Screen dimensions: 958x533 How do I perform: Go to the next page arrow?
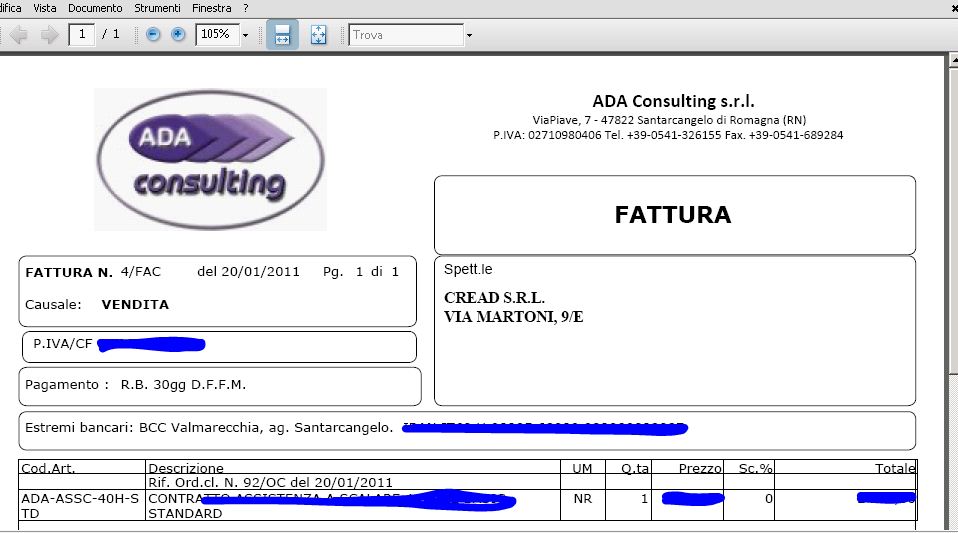click(x=49, y=35)
